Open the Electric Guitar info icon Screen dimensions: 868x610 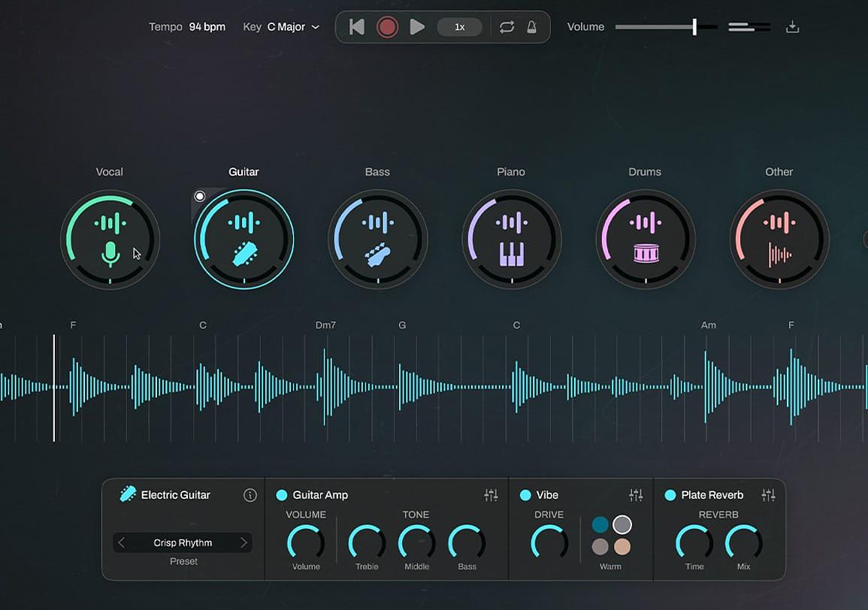coord(250,495)
